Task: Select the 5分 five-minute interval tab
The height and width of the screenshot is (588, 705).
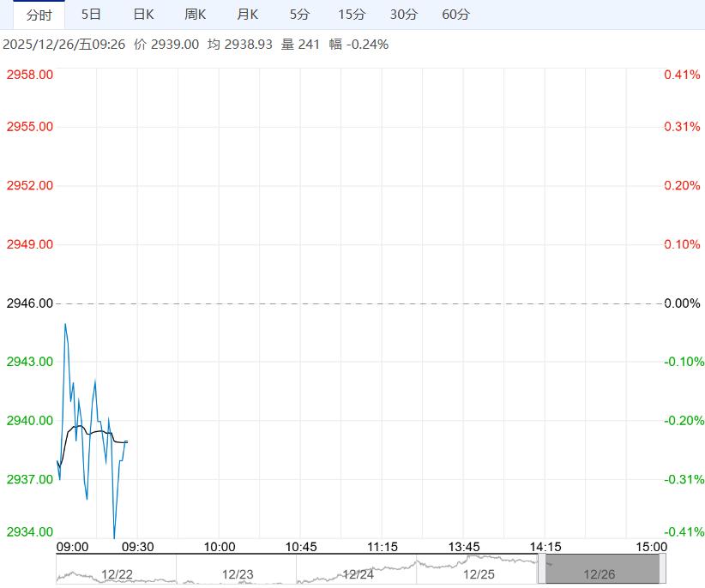Action: (299, 15)
